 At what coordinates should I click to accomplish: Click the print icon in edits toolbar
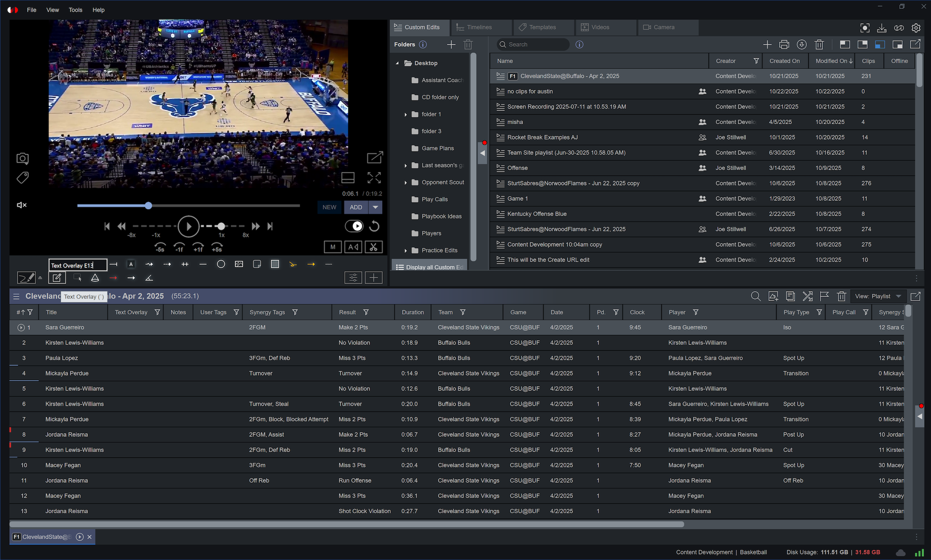784,44
